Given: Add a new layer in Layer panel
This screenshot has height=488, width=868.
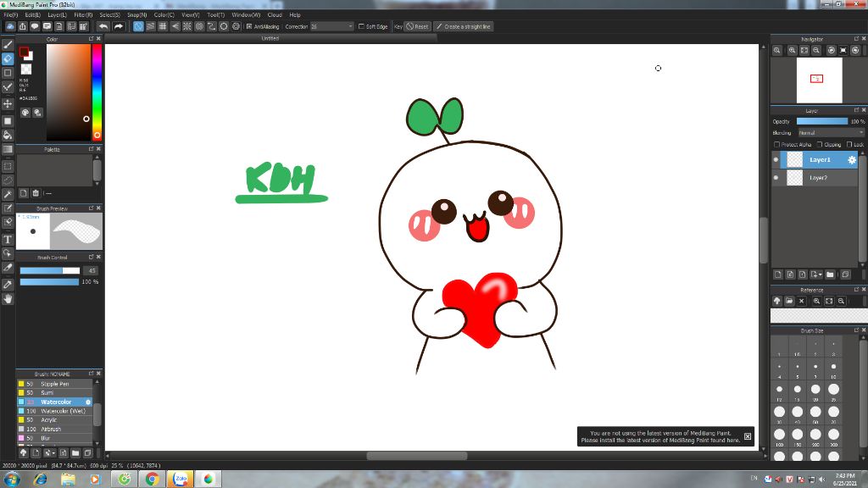Looking at the screenshot, I should (x=778, y=274).
